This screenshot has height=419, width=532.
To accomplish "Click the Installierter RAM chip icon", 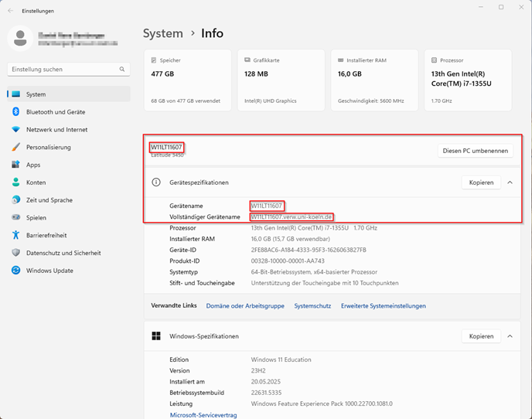I will click(341, 60).
